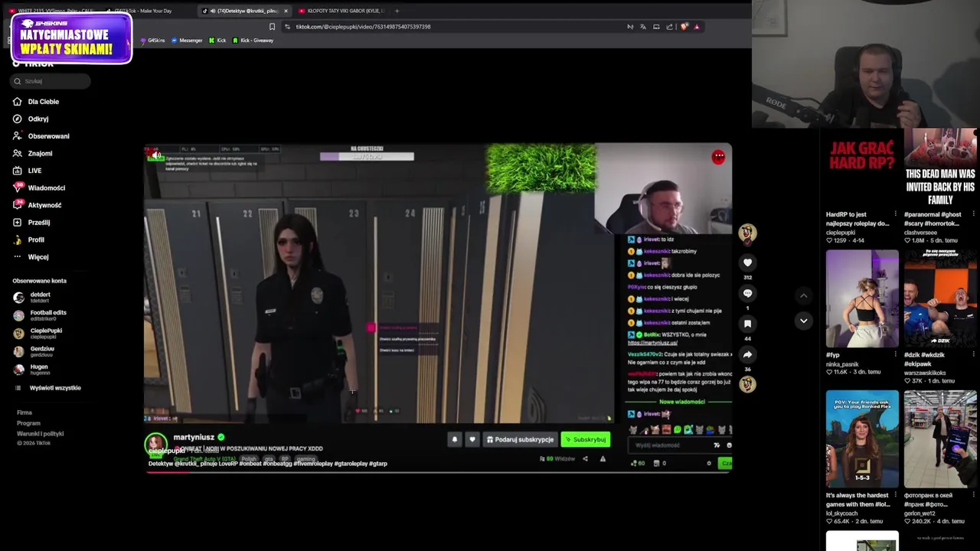Click Nowe wiadomości chat banner
The height and width of the screenshot is (551, 980).
[682, 402]
